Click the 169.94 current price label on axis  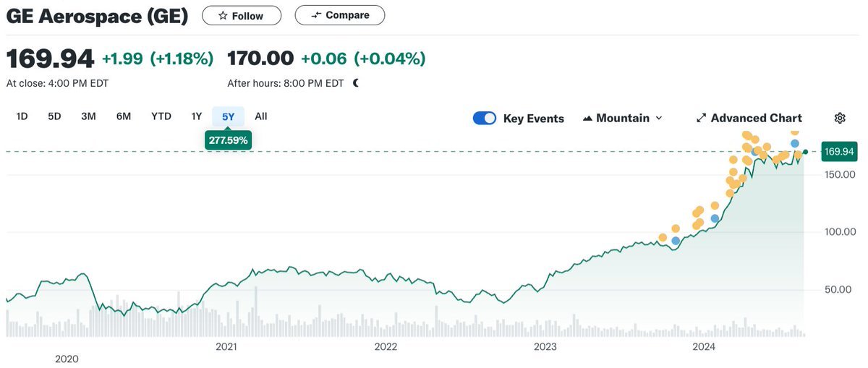click(839, 152)
